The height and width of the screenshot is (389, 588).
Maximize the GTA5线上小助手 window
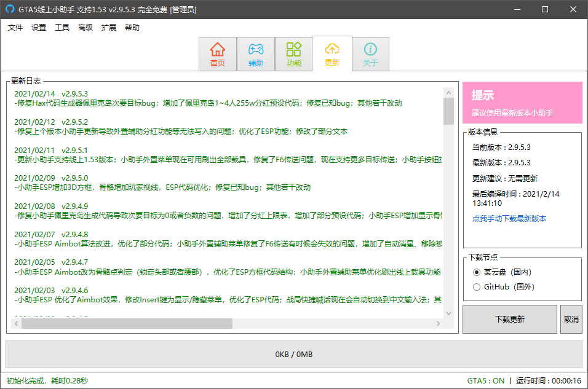tap(545, 9)
